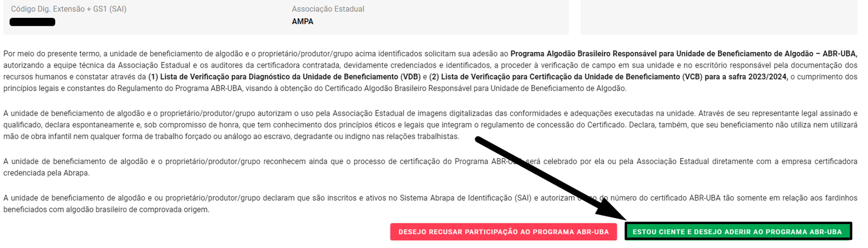Accept joining via green ESTOU CIENTE button

[x=739, y=232]
